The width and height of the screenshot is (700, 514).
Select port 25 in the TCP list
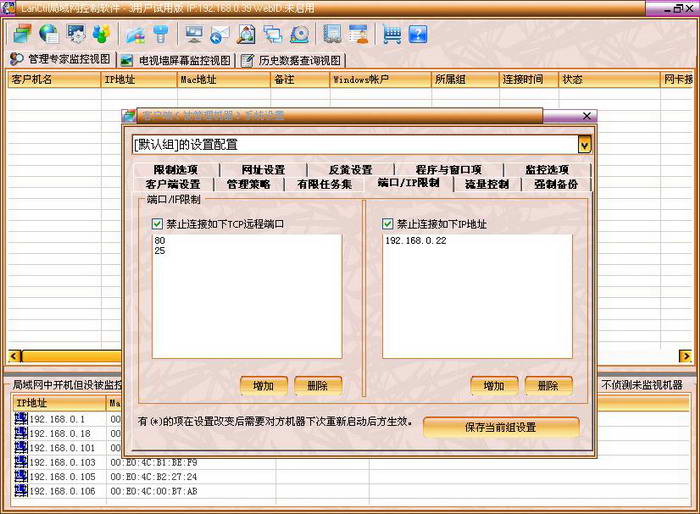point(160,251)
